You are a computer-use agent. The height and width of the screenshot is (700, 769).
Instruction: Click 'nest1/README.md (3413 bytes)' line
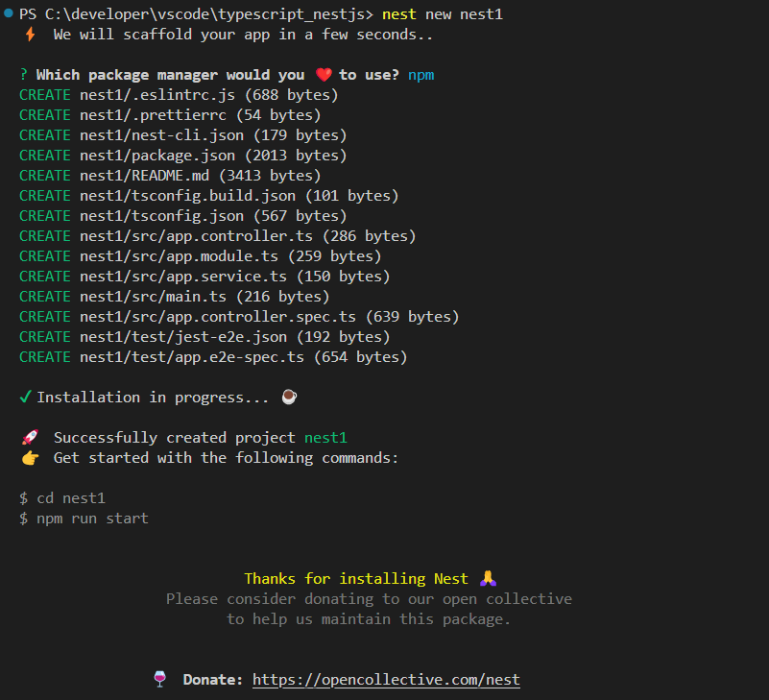(x=200, y=175)
